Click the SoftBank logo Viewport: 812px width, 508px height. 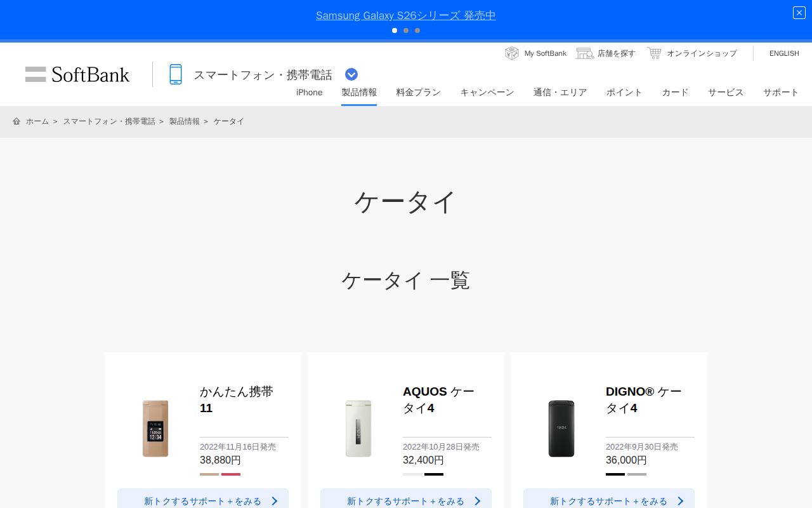(x=77, y=74)
